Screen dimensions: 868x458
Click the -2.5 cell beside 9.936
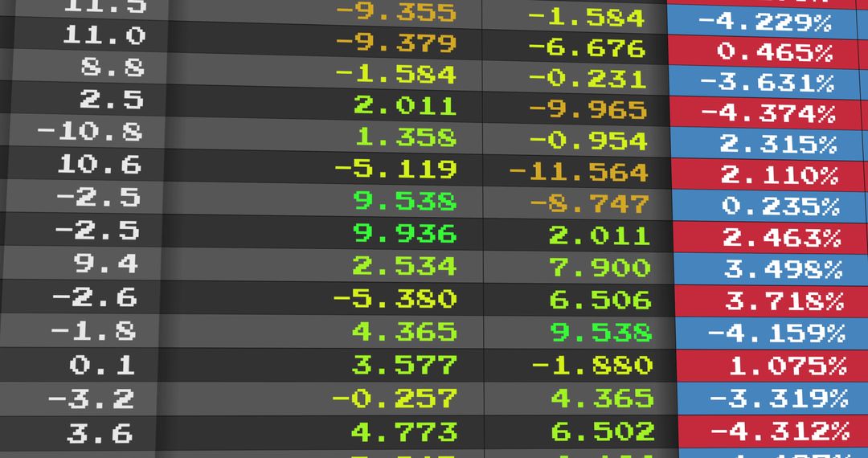[x=97, y=231]
